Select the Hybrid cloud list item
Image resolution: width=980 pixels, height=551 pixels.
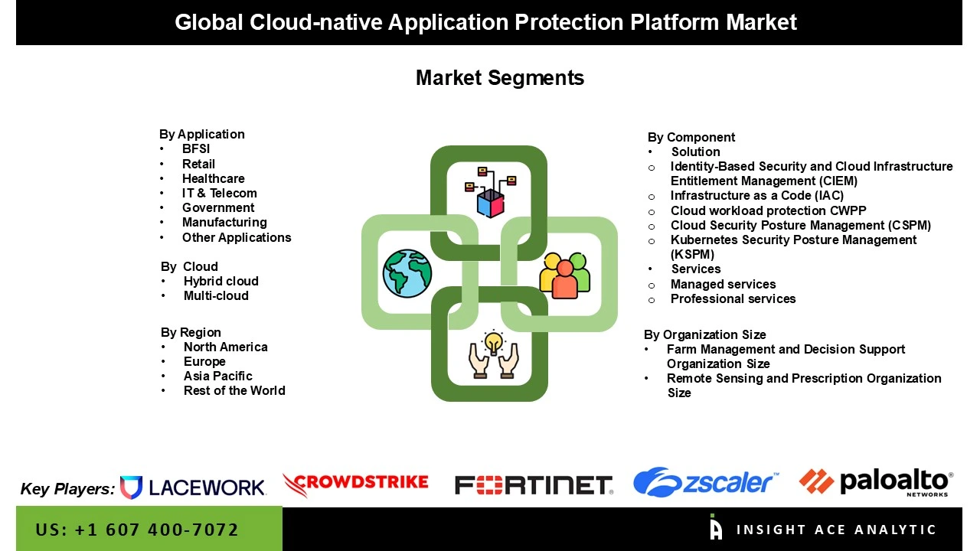[x=220, y=282]
